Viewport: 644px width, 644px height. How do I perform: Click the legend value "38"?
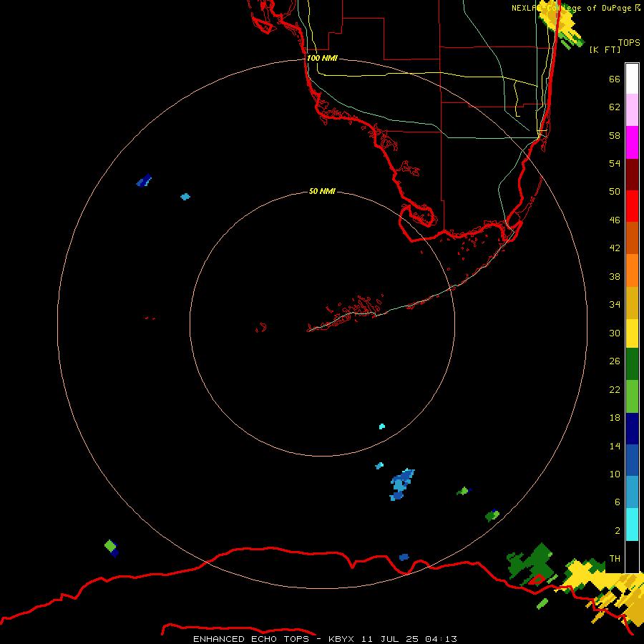tap(615, 277)
